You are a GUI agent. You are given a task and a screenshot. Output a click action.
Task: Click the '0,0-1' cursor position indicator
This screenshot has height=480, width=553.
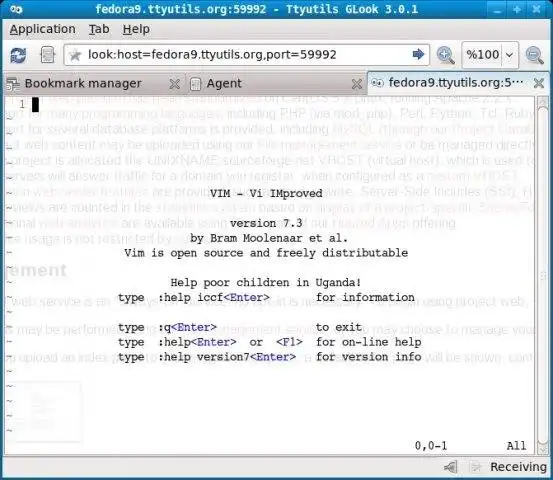point(431,446)
